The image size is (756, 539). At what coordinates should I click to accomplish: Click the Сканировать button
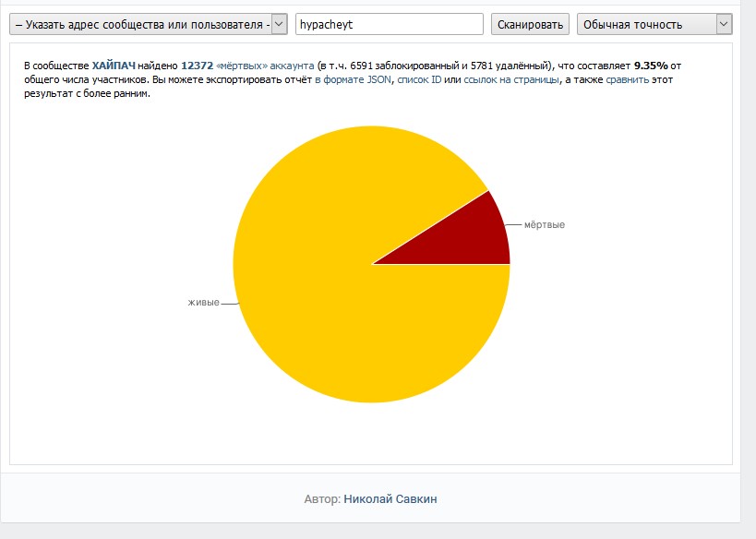point(530,24)
